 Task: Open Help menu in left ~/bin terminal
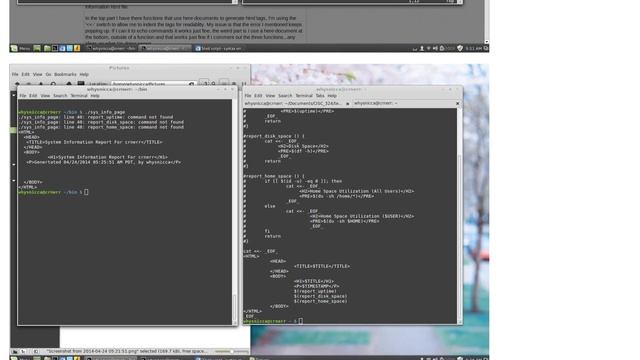coord(95,96)
